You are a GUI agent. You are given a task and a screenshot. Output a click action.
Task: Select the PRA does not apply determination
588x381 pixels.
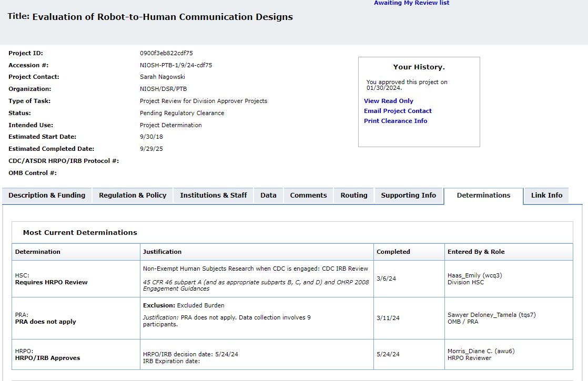coord(45,322)
